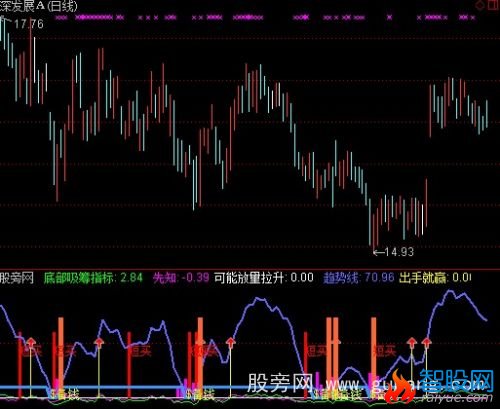
Task: Click the red diamond icon beside the top-right square icon
Action: [x=481, y=5]
